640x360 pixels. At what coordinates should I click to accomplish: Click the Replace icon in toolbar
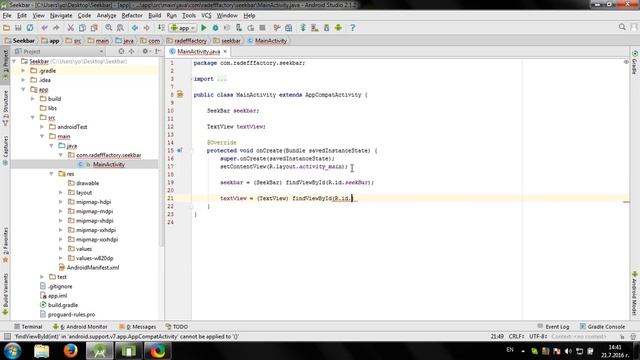pyautogui.click(x=120, y=28)
